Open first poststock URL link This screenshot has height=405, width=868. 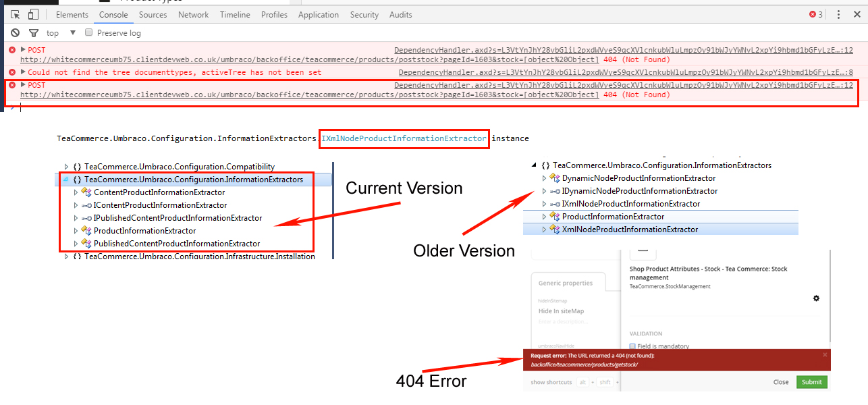pos(309,59)
